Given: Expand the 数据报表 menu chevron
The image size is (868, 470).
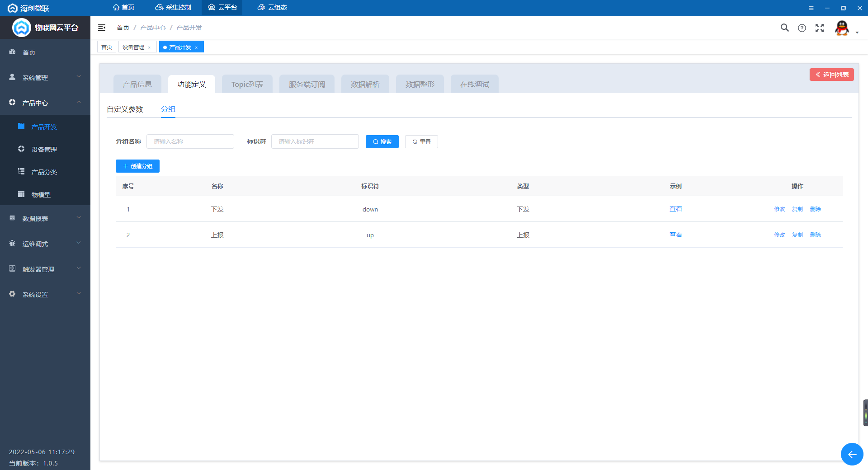Looking at the screenshot, I should [x=79, y=218].
